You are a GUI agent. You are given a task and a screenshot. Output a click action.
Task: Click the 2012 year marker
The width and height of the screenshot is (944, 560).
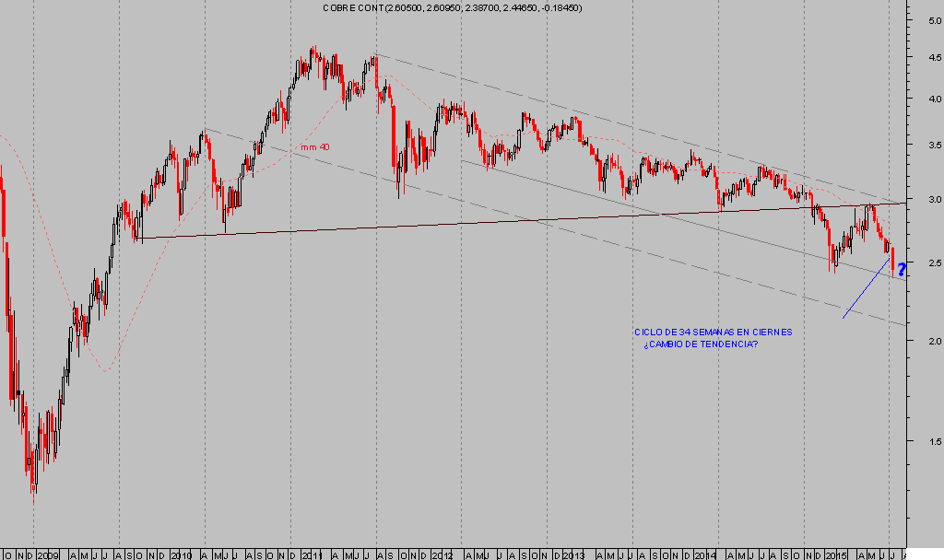[443, 555]
